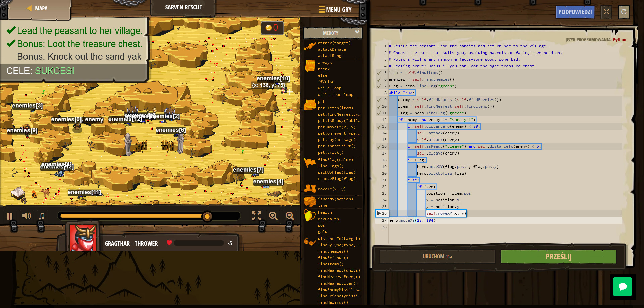Screen dimensions: 644x308
Task: Run the code with URUCHOM
Action: (437, 256)
